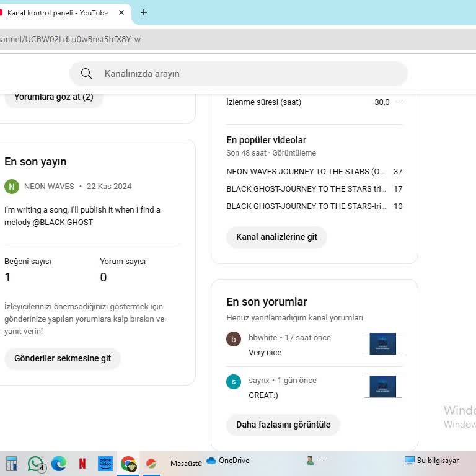Open OneDrive from the taskbar
Screen dimensions: 476x476
[x=228, y=461]
